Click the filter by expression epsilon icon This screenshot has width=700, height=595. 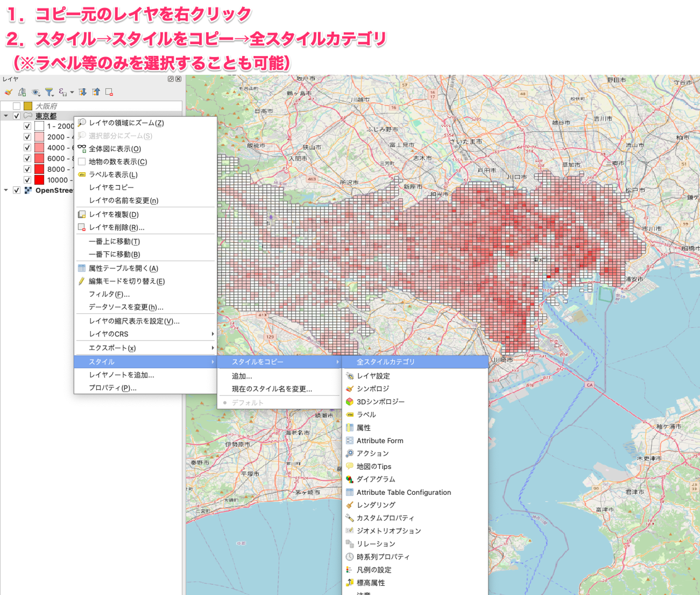[x=62, y=92]
